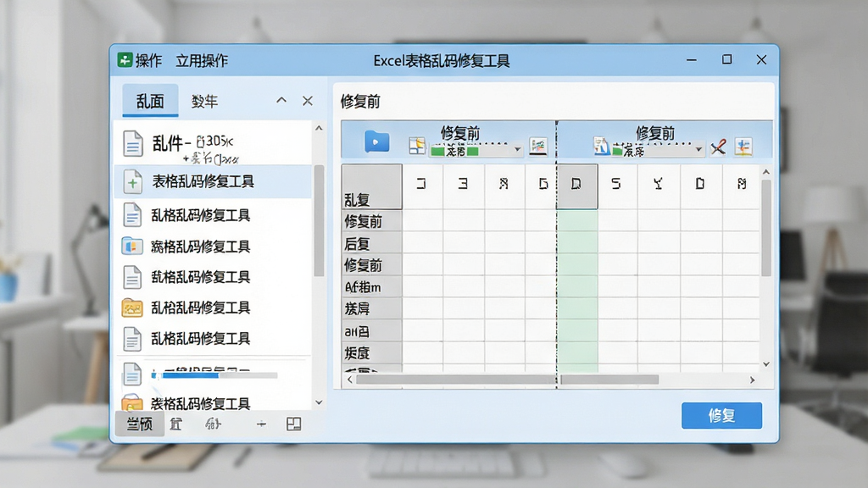The width and height of the screenshot is (868, 488).
Task: Click the green app logo in title bar
Action: click(125, 60)
